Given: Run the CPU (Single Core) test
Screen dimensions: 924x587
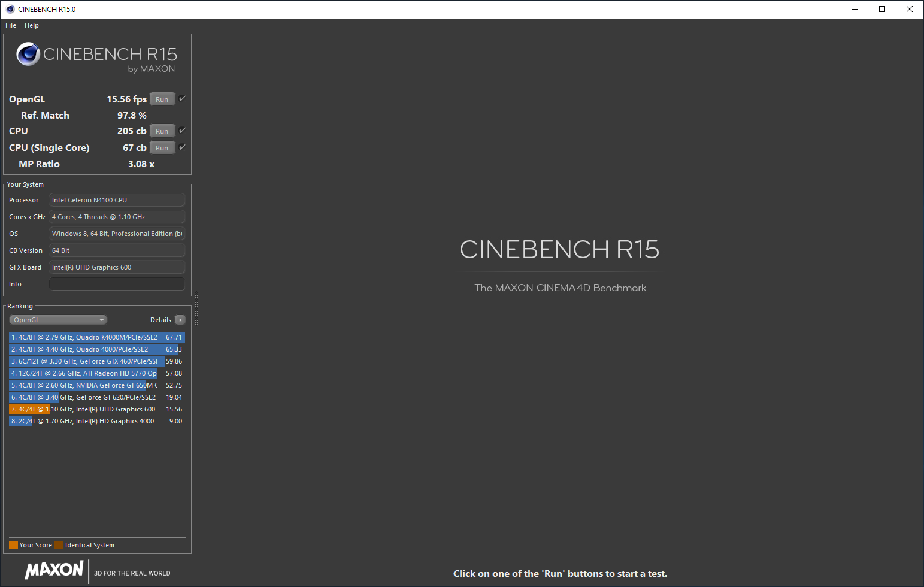Looking at the screenshot, I should (162, 148).
